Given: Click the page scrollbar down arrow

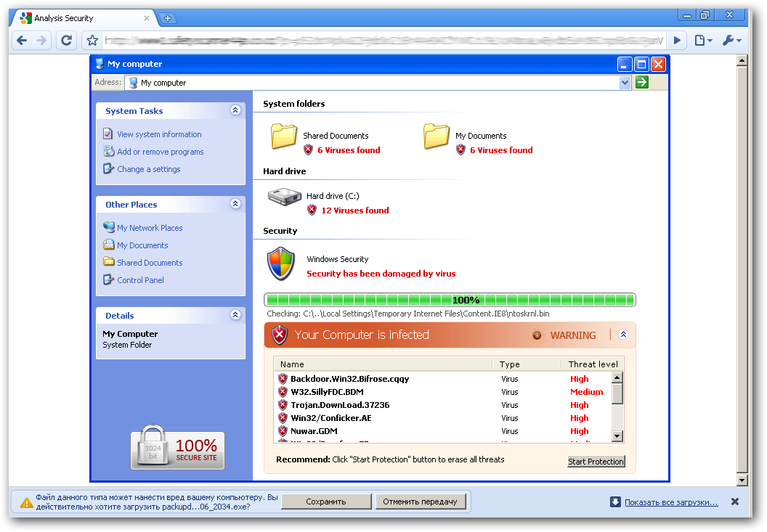Looking at the screenshot, I should 742,480.
